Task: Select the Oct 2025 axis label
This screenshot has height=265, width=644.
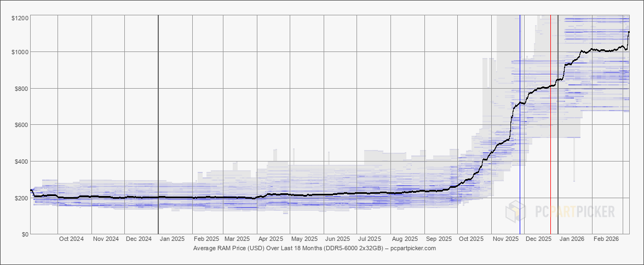Action: (x=471, y=239)
